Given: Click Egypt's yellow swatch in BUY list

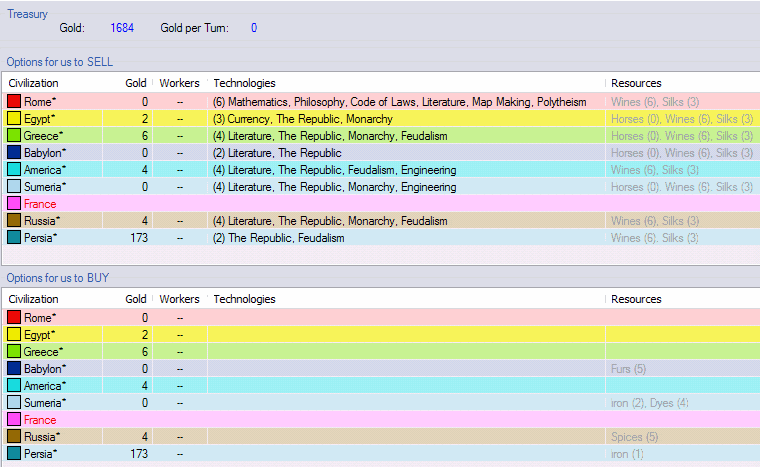Looking at the screenshot, I should click(x=14, y=334).
